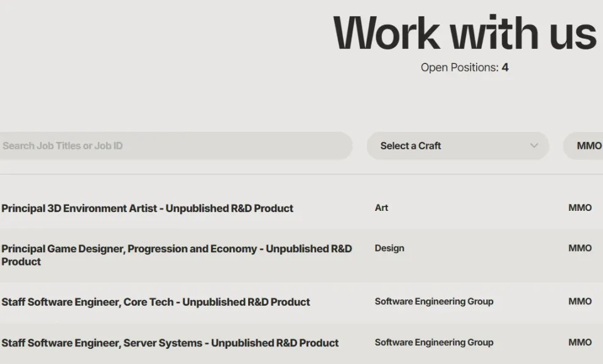Screen dimensions: 603x364
Task: Click MMO in the Principal Game Designer row
Action: pos(580,249)
